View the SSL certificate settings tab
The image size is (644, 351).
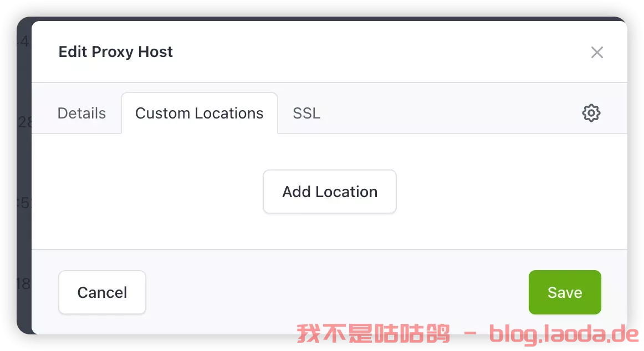306,113
